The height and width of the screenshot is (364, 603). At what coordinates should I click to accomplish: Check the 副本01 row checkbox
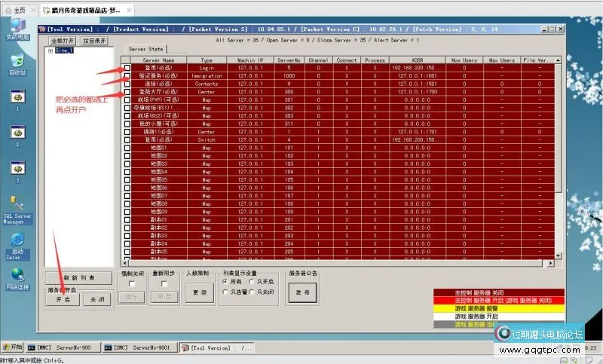(127, 220)
